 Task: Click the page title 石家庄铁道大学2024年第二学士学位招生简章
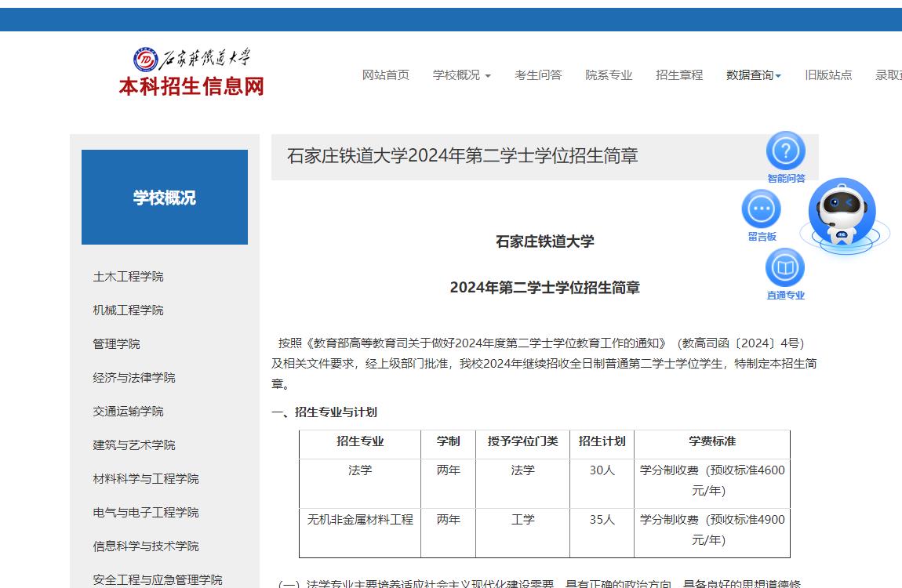(463, 156)
